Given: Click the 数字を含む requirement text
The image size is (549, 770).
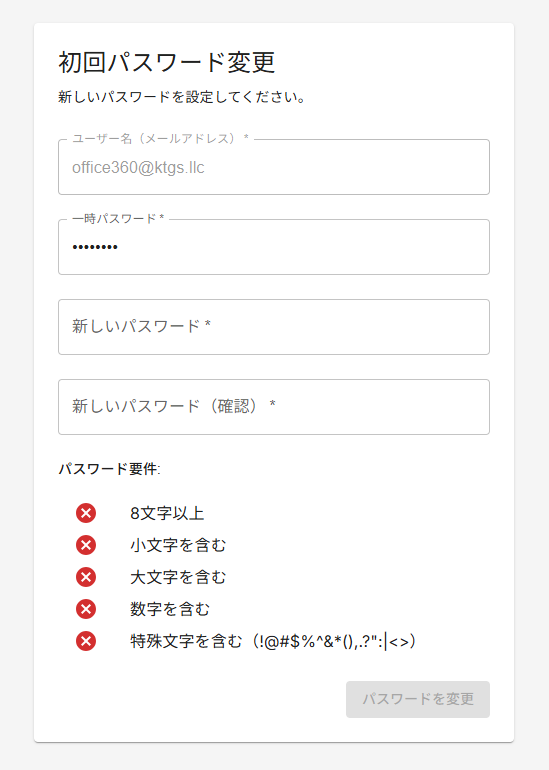Looking at the screenshot, I should (x=170, y=609).
